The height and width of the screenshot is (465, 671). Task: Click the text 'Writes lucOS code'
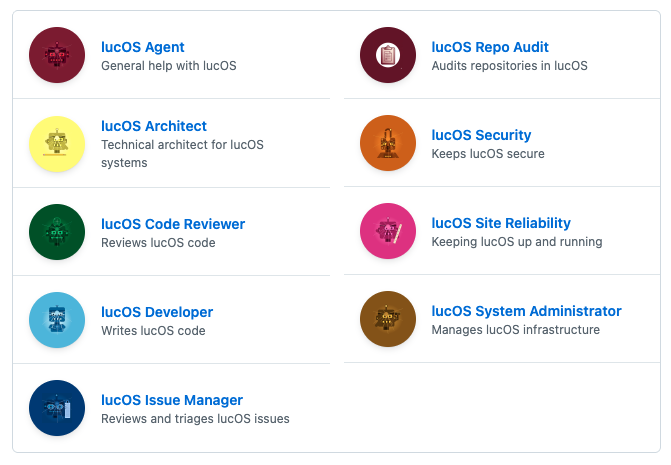(153, 331)
